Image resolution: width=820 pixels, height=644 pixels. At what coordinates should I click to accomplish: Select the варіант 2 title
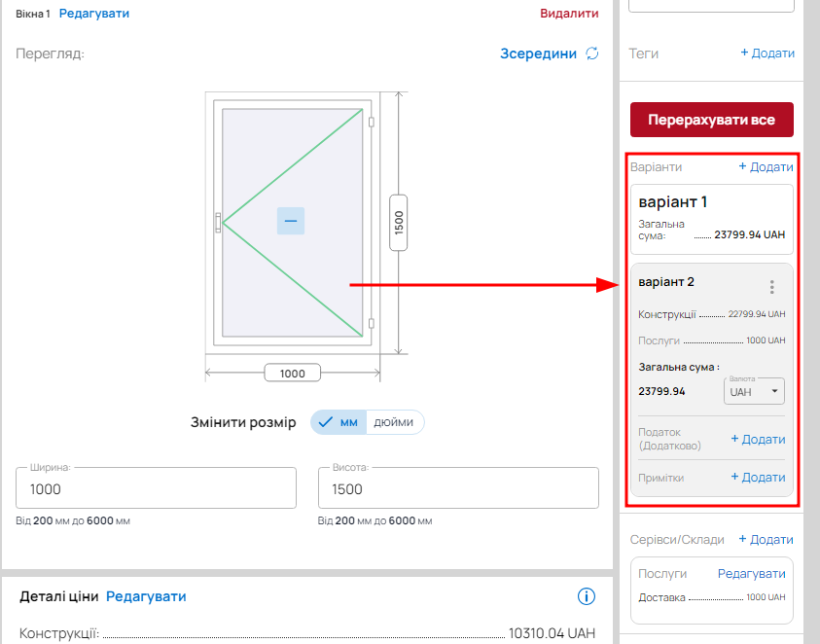665,282
